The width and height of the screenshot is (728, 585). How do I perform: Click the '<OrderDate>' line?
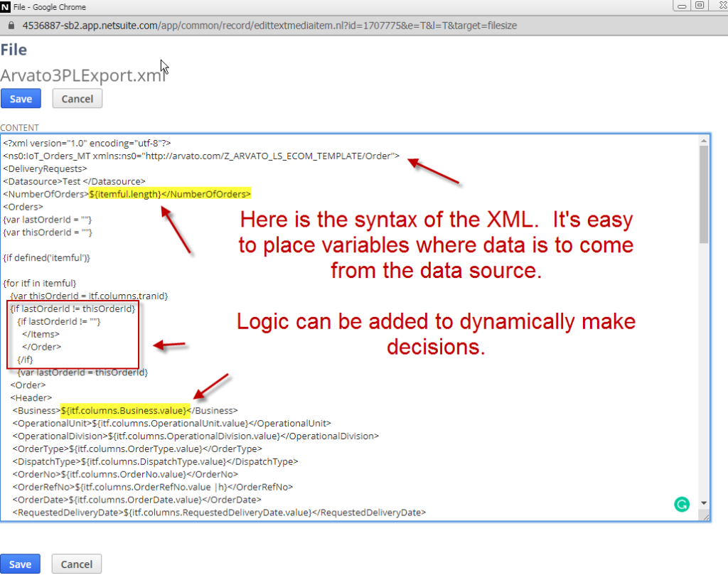[x=137, y=500]
